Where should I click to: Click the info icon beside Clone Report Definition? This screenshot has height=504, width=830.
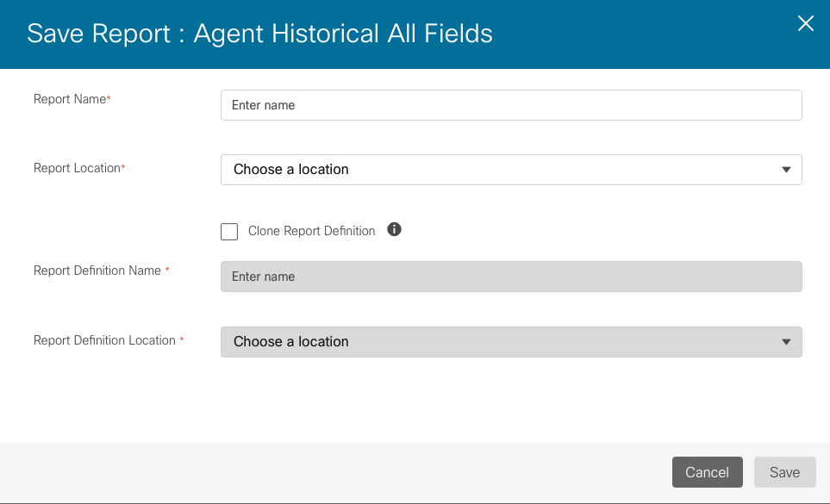tap(394, 229)
